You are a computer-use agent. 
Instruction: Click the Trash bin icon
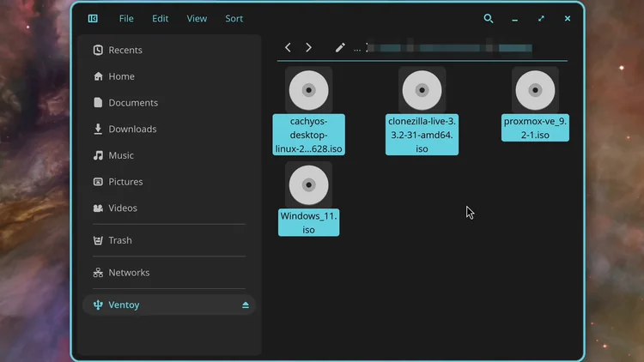(98, 240)
